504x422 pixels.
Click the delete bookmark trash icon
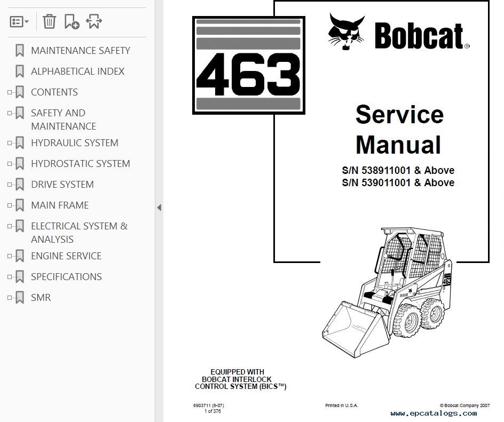[49, 21]
